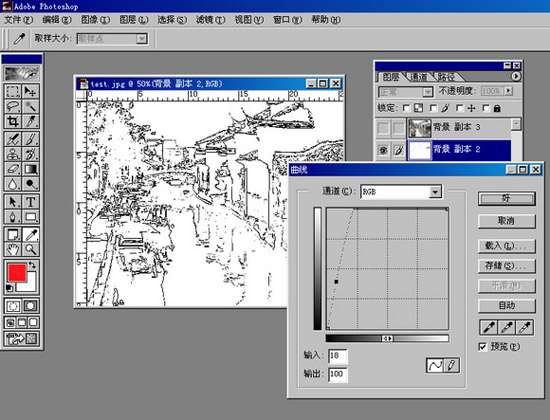The height and width of the screenshot is (420, 550).
Task: Click the swap foreground/background colors arrow
Action: tap(32, 265)
